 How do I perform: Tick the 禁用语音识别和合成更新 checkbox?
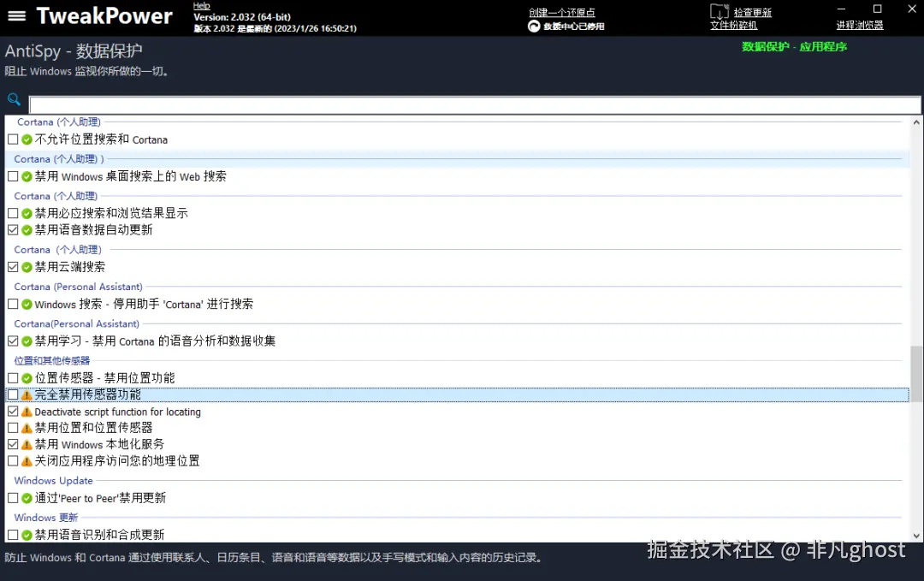(x=13, y=535)
